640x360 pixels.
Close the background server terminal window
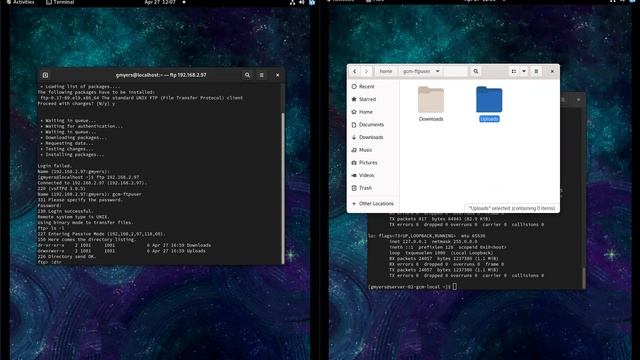click(578, 100)
